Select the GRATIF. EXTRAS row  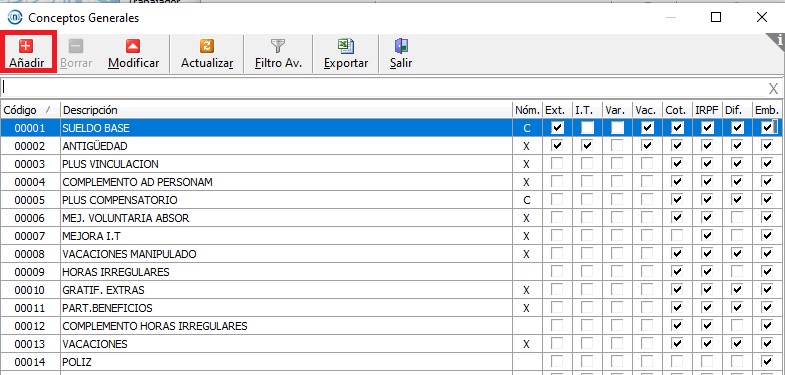tap(391, 290)
